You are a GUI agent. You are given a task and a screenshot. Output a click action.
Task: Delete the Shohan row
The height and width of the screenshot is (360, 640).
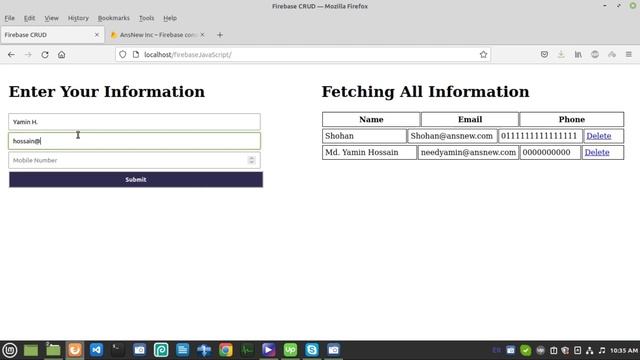(598, 136)
